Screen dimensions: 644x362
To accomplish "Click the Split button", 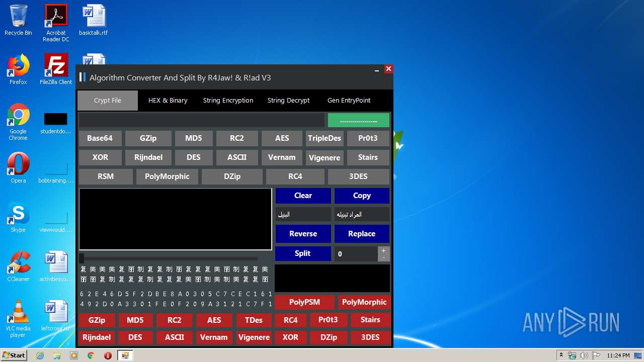I will coord(303,253).
